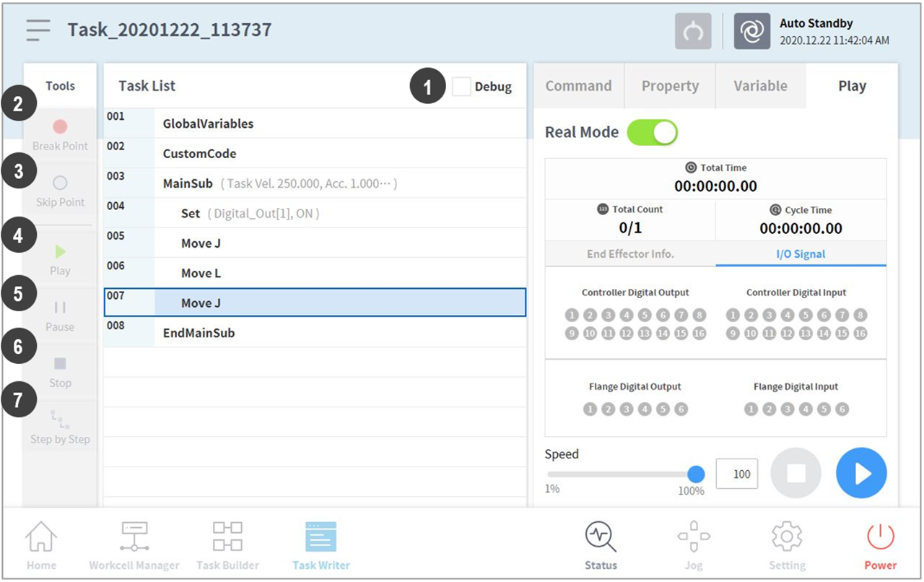Click the blue play button
The image size is (924, 582).
(x=861, y=474)
